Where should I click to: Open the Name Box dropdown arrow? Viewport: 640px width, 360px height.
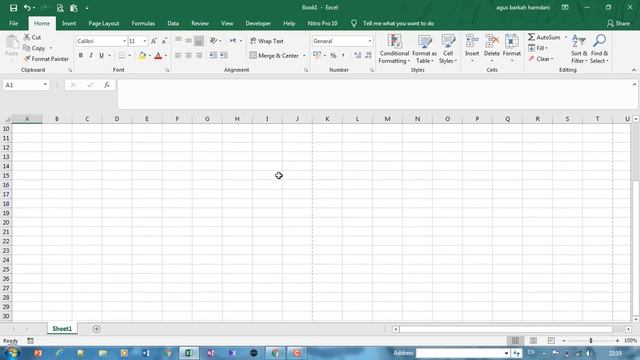45,85
